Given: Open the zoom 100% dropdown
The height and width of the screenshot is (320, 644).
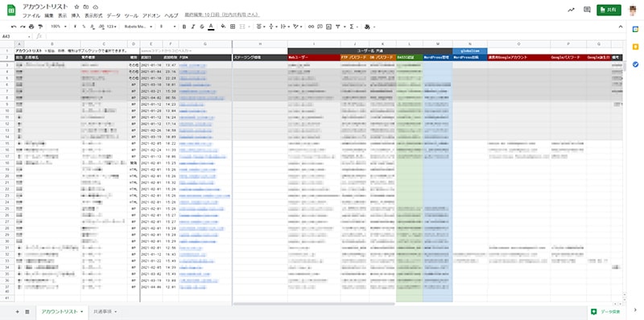Looking at the screenshot, I should click(x=59, y=27).
